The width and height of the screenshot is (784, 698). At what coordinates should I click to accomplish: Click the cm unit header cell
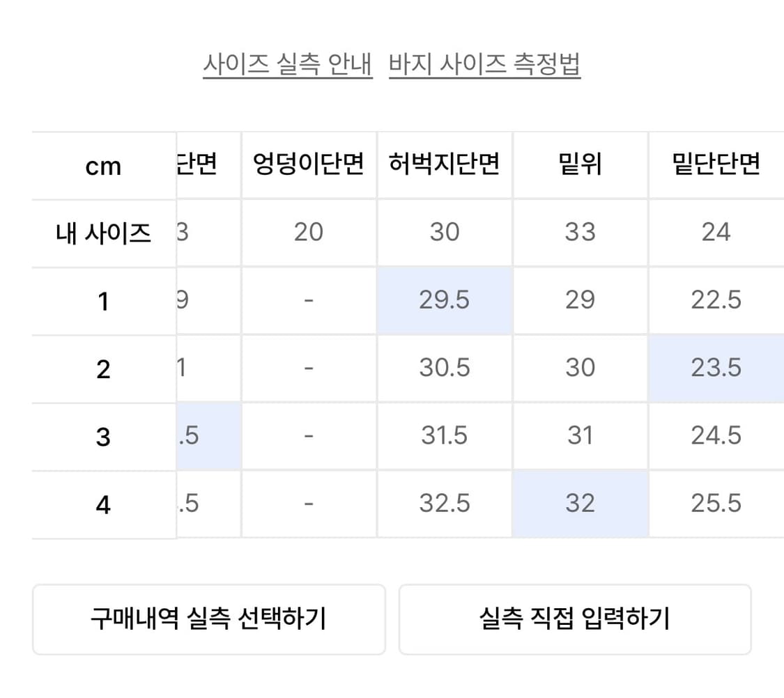(103, 166)
